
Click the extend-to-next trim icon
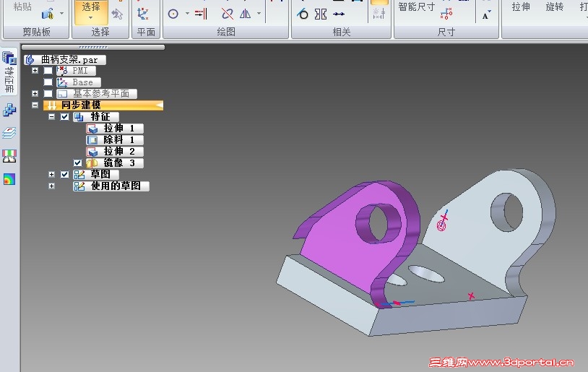(201, 14)
